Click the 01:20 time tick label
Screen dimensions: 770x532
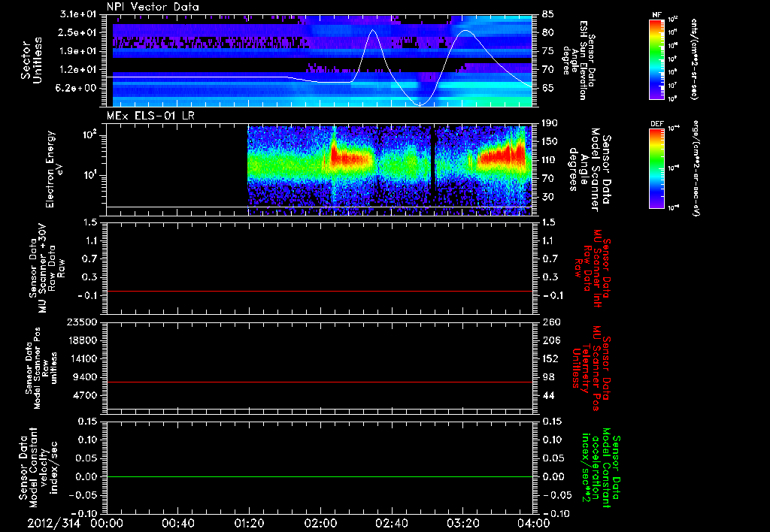coord(249,523)
